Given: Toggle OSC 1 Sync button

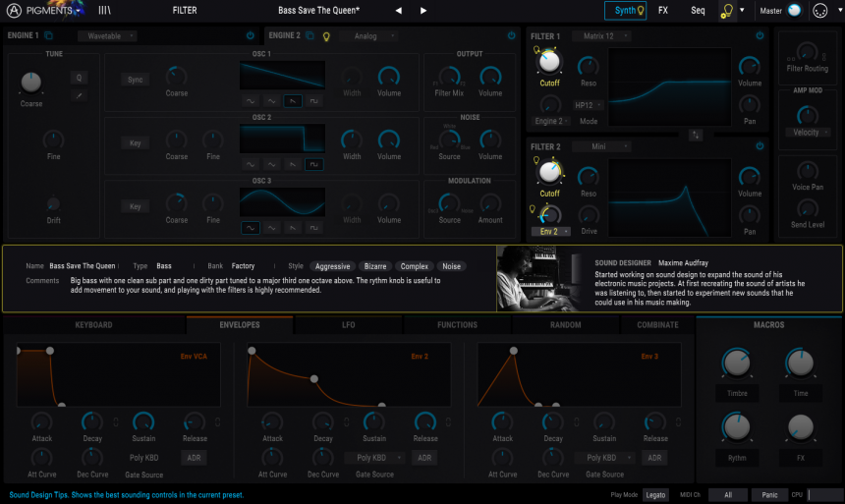Looking at the screenshot, I should click(136, 80).
